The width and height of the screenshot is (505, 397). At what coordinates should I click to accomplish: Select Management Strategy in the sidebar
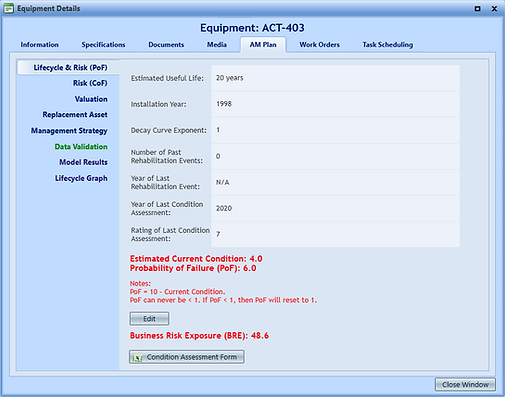point(69,131)
